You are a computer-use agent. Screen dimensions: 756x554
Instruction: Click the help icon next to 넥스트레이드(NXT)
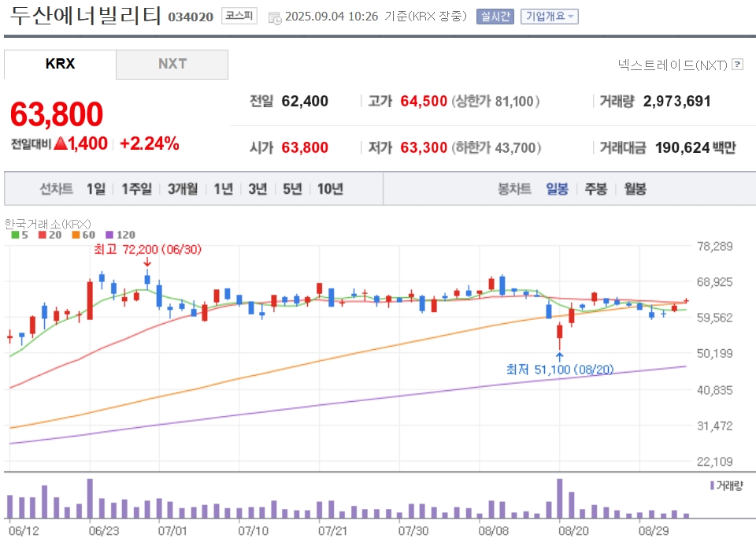pos(737,64)
